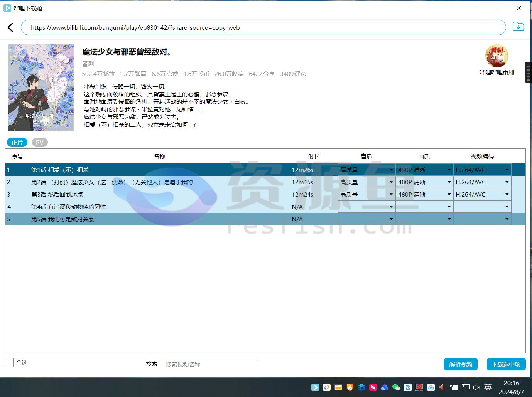Click the 26.0万收藏 favorites count
This screenshot has height=397, width=532.
pyautogui.click(x=229, y=74)
